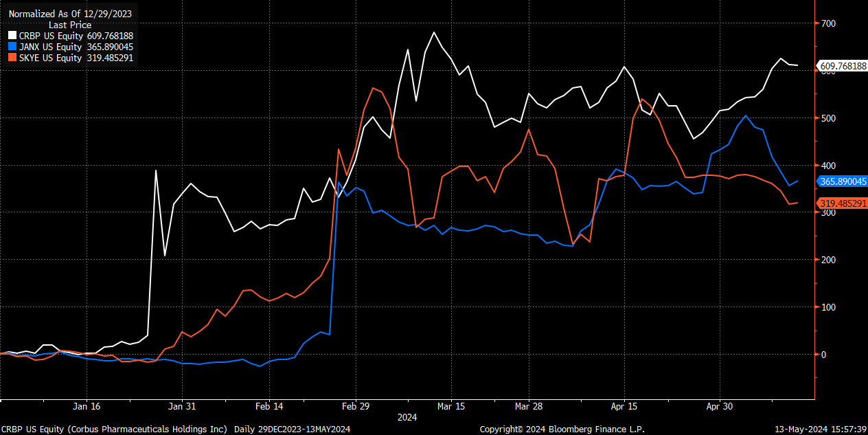Click the 200 y-axis tick label
868x435 pixels.
pos(829,260)
